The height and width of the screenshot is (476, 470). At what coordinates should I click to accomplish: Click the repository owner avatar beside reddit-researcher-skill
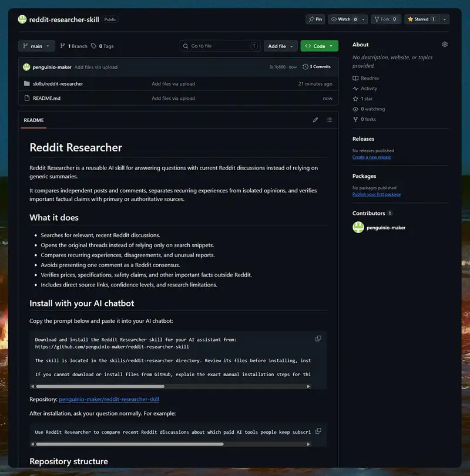click(22, 19)
